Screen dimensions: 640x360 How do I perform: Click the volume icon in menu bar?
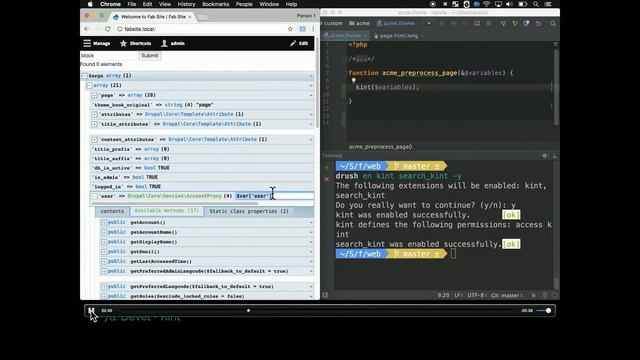pyautogui.click(x=509, y=4)
